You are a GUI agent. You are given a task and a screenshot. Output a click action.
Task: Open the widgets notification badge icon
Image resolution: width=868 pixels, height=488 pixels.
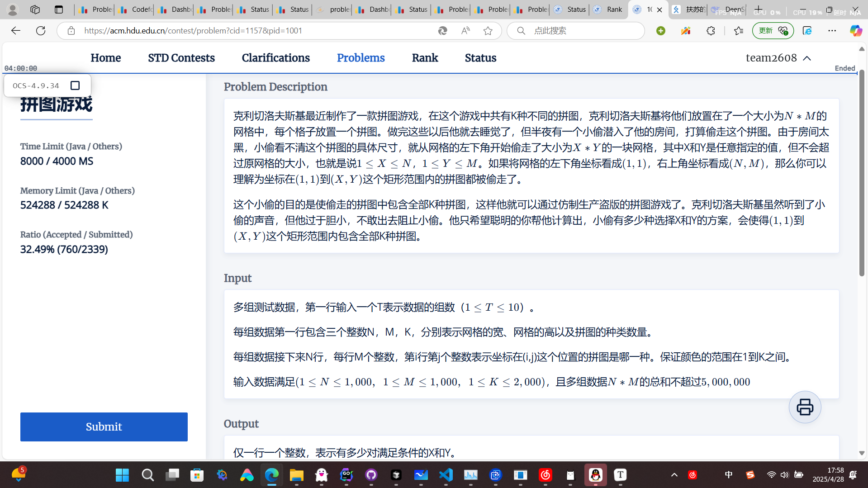pos(19,474)
